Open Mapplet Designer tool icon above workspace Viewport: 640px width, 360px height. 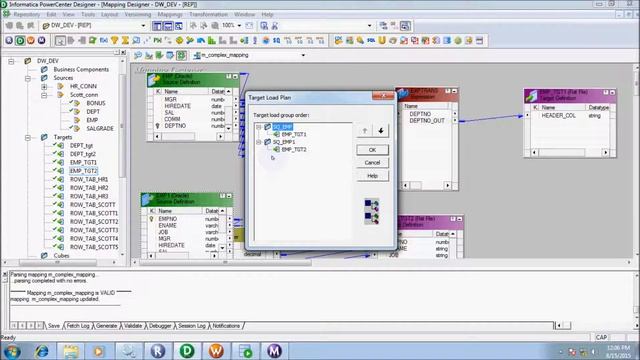click(x=170, y=55)
